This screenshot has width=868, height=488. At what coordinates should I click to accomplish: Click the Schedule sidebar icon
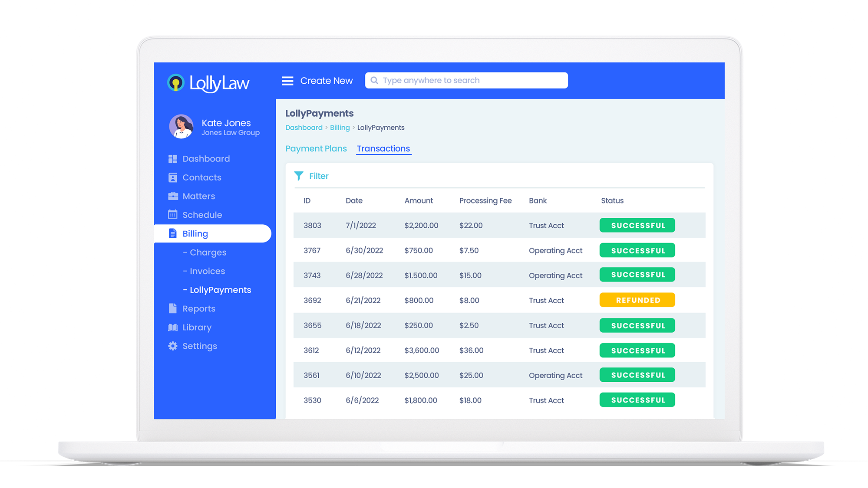tap(173, 215)
